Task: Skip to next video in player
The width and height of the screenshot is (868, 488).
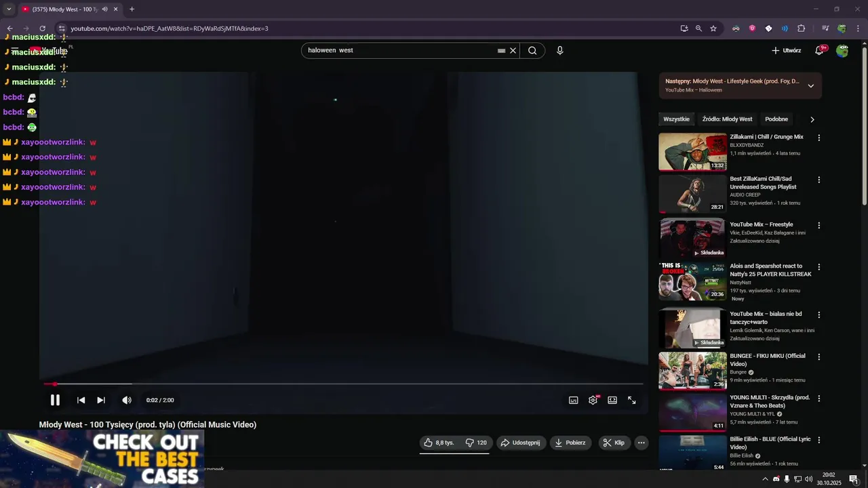Action: click(101, 400)
